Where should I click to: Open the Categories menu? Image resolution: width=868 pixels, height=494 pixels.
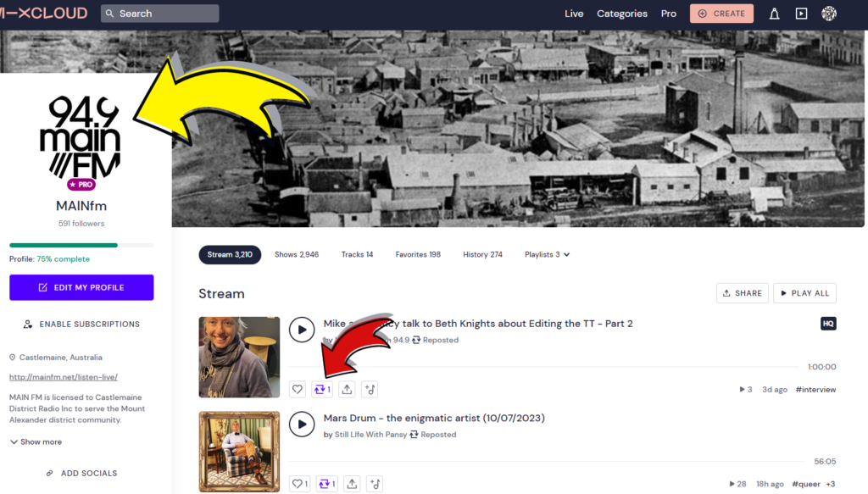pyautogui.click(x=621, y=14)
